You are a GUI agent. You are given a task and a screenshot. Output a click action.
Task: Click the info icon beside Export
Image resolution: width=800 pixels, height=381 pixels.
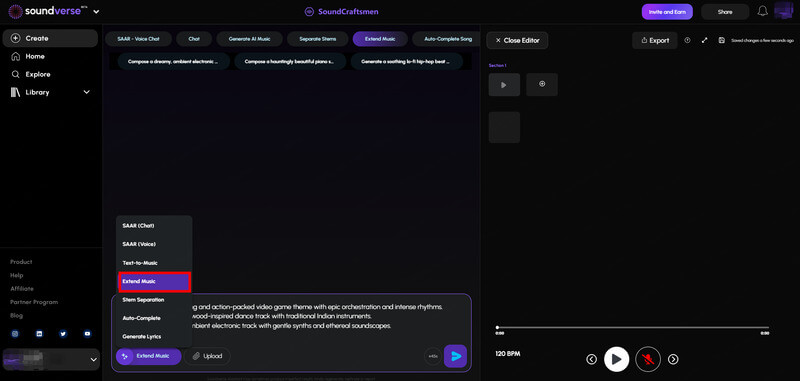click(687, 40)
